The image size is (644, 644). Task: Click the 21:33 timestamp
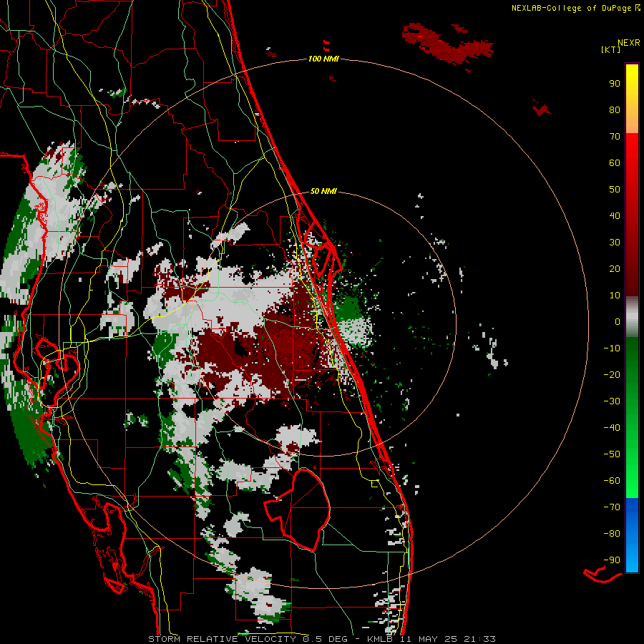479,639
